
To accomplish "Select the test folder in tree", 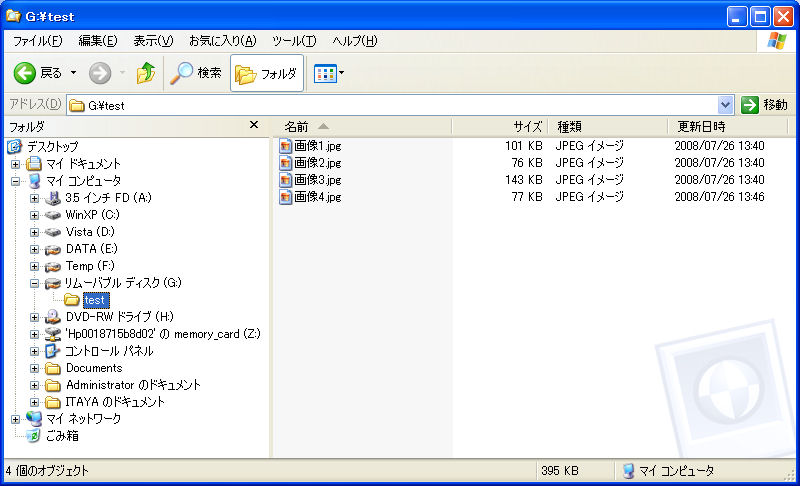I will [x=96, y=300].
